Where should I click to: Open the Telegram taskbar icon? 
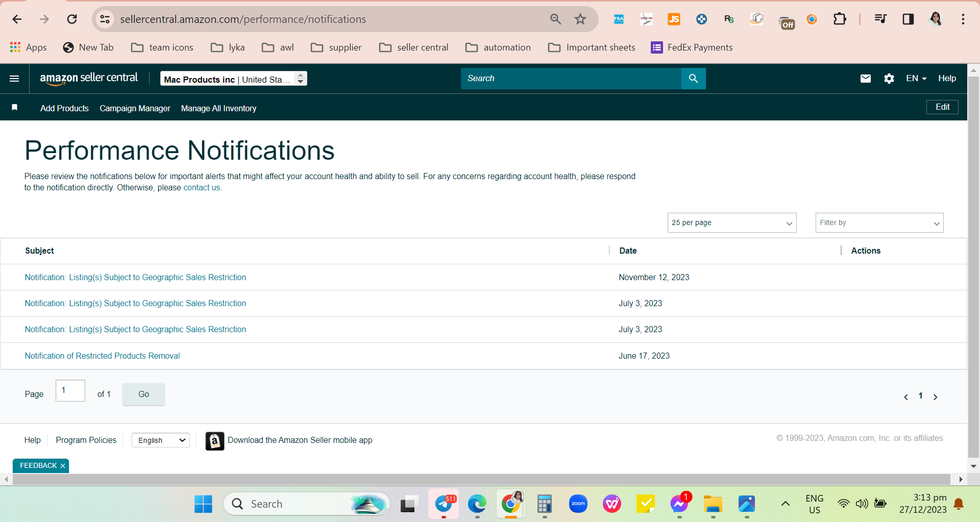[444, 504]
